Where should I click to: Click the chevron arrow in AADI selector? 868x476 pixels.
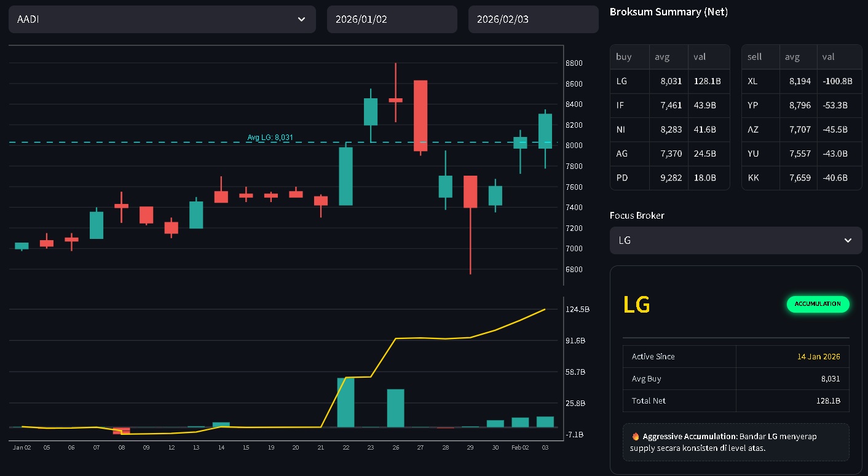tap(301, 20)
